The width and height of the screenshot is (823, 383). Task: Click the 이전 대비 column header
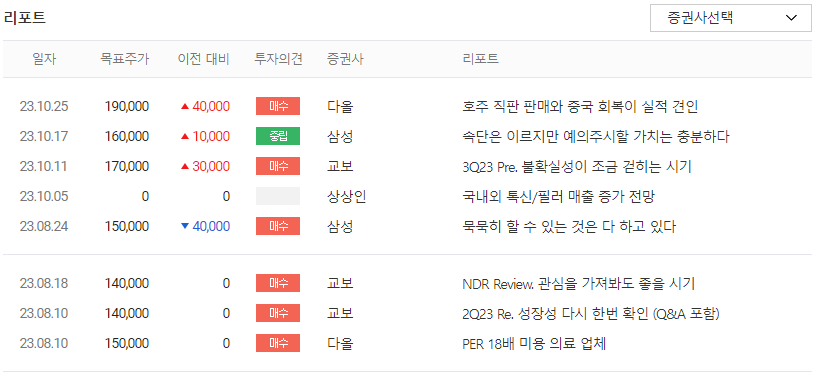pyautogui.click(x=203, y=59)
